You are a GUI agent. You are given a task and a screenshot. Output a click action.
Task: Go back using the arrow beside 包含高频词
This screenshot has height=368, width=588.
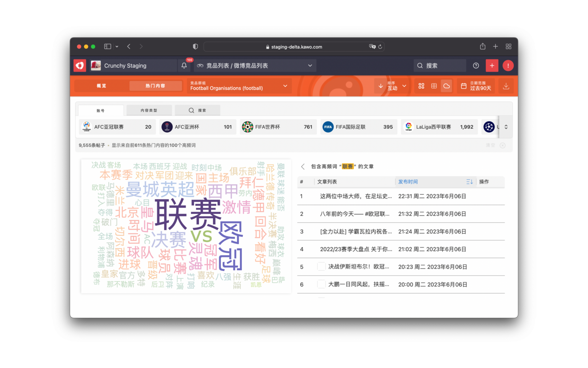coord(302,166)
